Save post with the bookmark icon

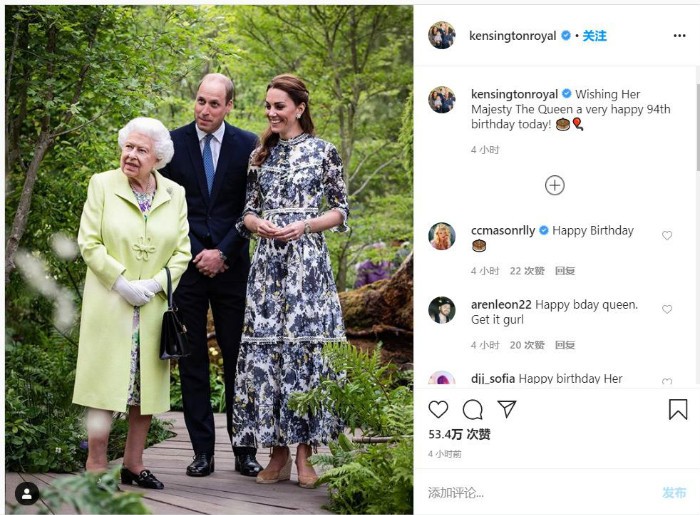678,409
